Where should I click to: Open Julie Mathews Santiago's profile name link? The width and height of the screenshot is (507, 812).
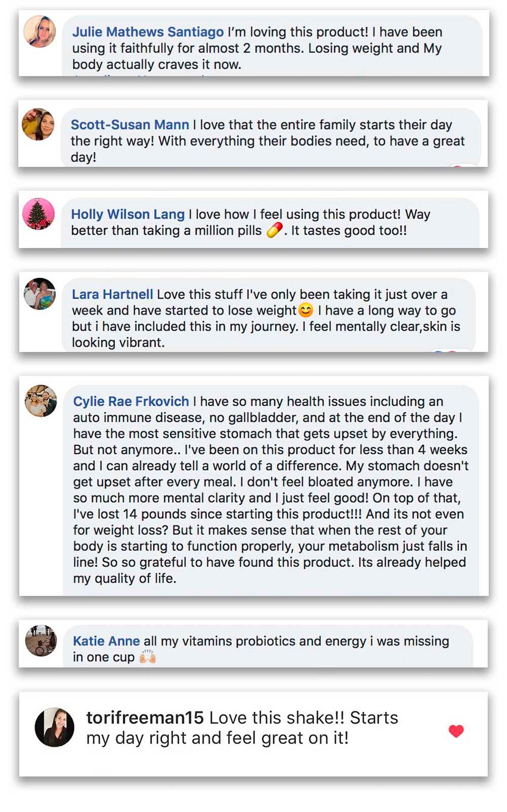click(x=148, y=32)
